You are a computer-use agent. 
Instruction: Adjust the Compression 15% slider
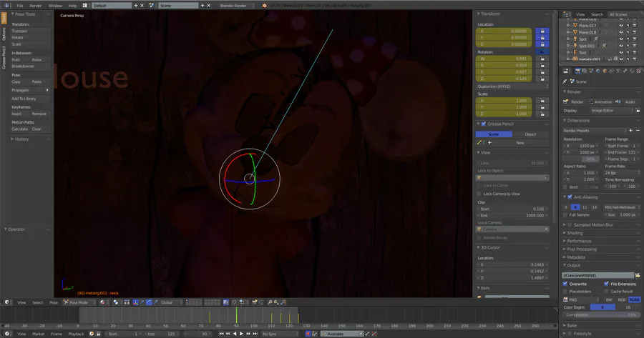(601, 314)
